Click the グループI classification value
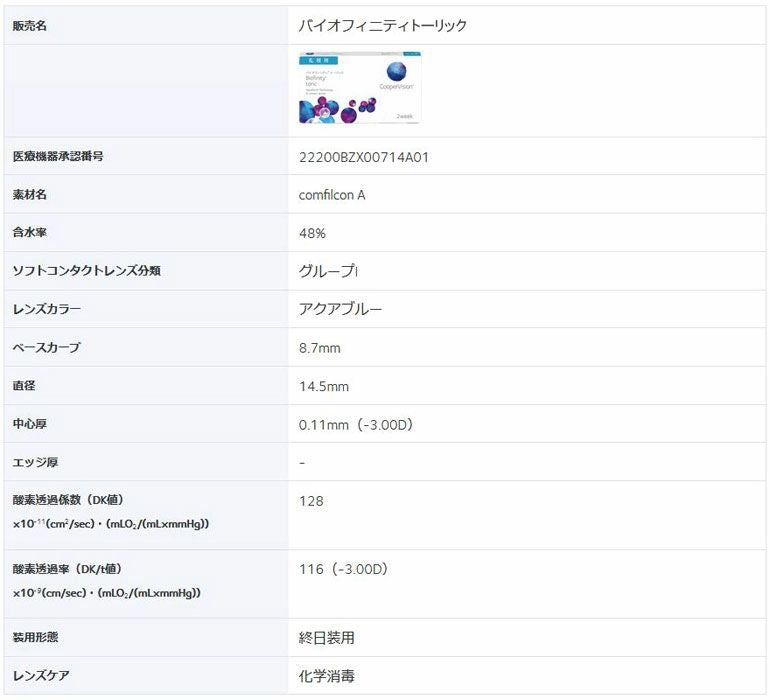Viewport: 770px width, 700px height. click(x=328, y=271)
